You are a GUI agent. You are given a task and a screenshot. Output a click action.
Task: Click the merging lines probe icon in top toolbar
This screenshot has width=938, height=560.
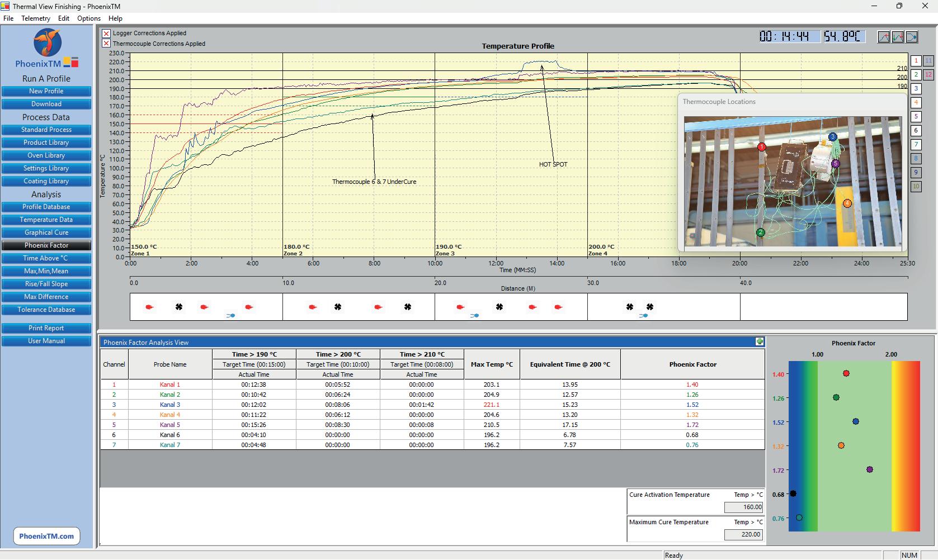tap(912, 37)
